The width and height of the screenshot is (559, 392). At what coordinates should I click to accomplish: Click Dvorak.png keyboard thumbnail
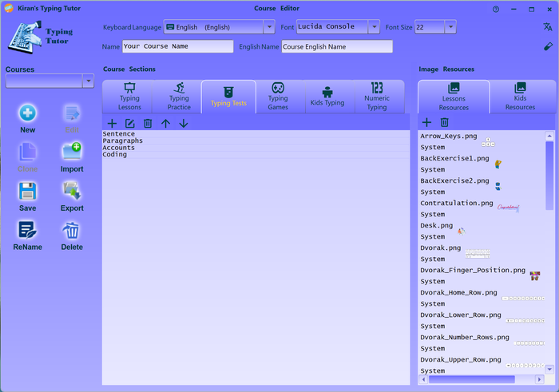(478, 254)
